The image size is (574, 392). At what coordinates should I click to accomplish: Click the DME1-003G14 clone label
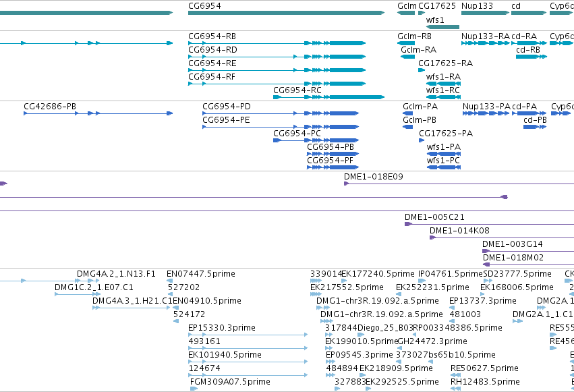[x=512, y=244]
